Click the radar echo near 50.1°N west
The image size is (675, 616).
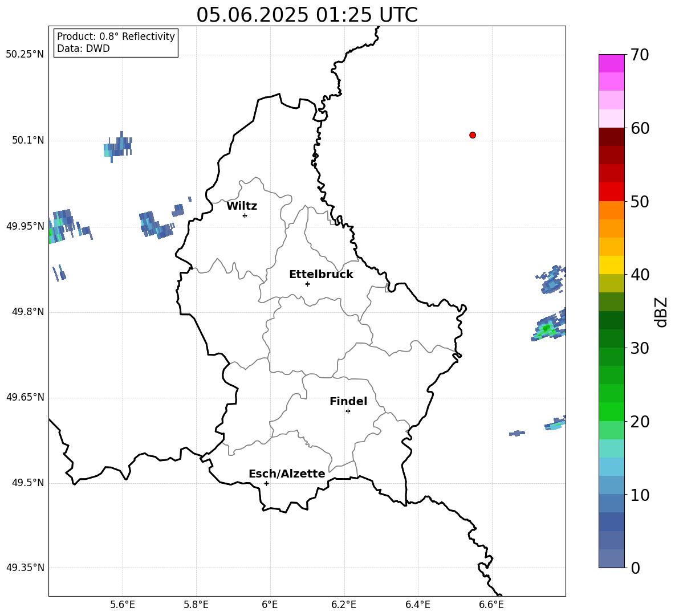click(x=118, y=147)
